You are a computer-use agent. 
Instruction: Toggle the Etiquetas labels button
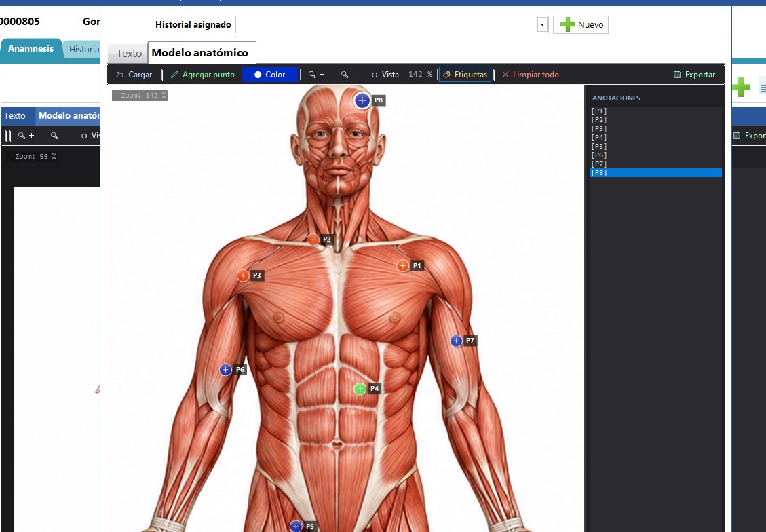coord(465,75)
